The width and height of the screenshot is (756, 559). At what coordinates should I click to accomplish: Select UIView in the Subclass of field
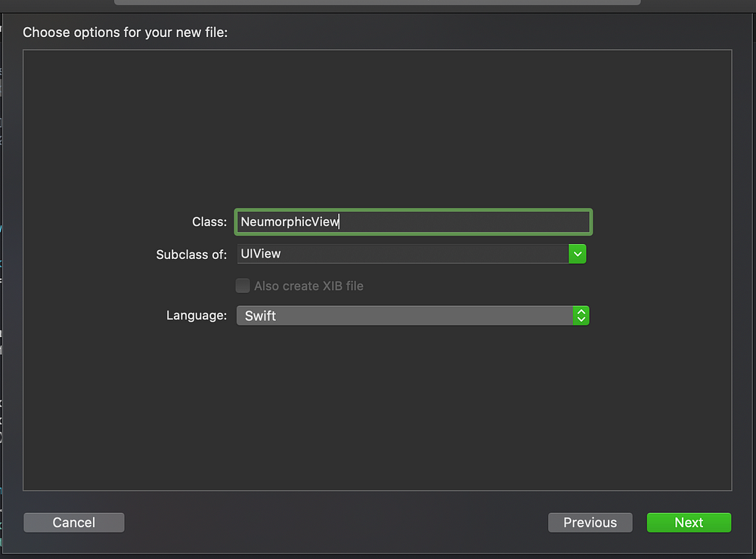click(261, 254)
